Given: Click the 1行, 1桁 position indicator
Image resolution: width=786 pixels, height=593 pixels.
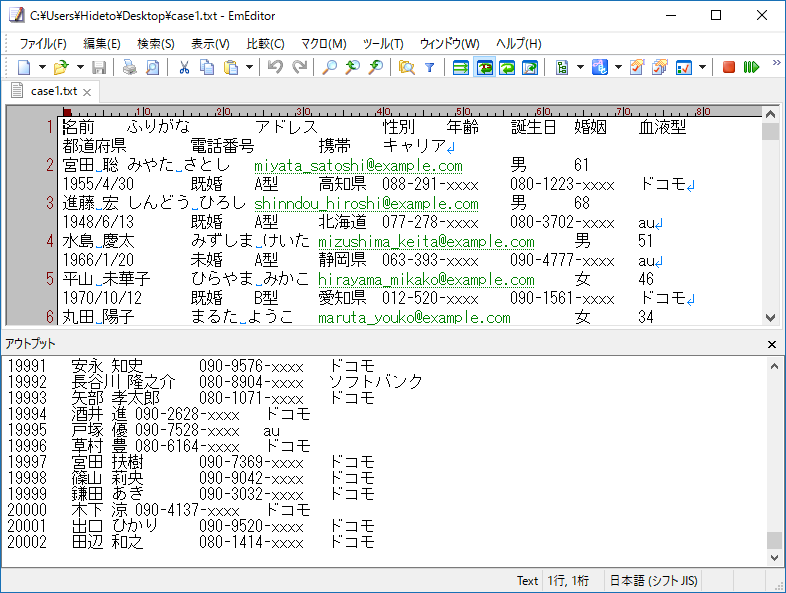Looking at the screenshot, I should tap(568, 581).
